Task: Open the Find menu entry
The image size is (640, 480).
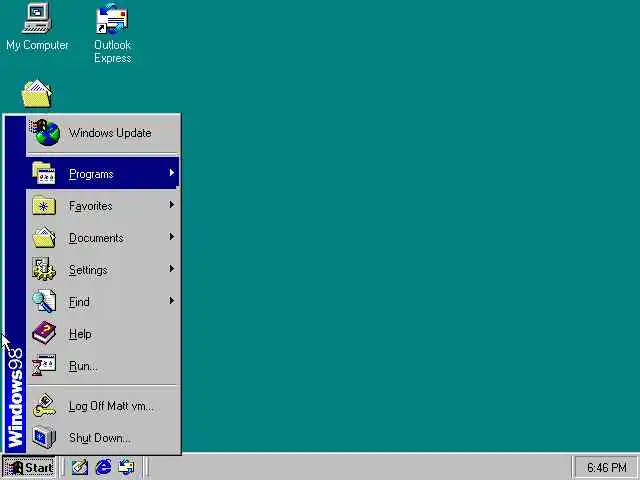Action: tap(103, 301)
